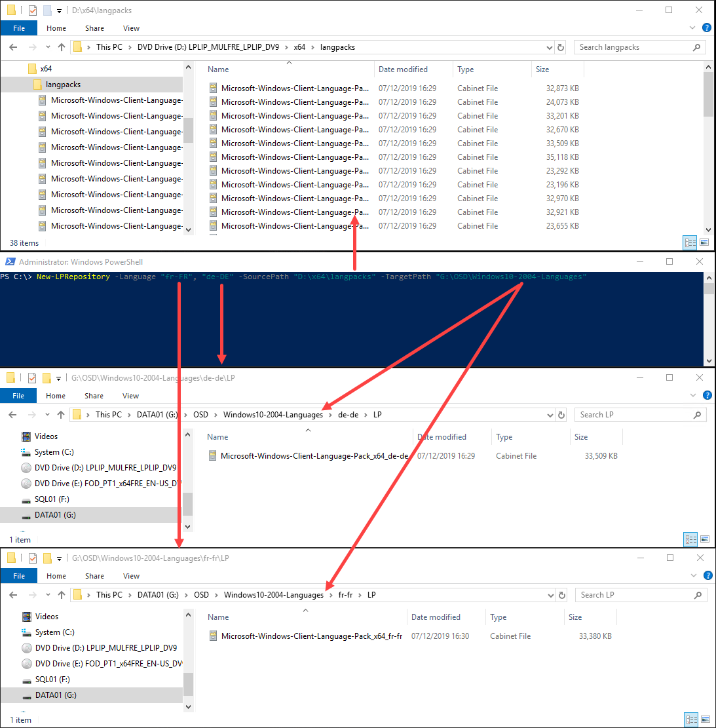
Task: Select the 32,873 KB cabinet file row
Action: (394, 88)
